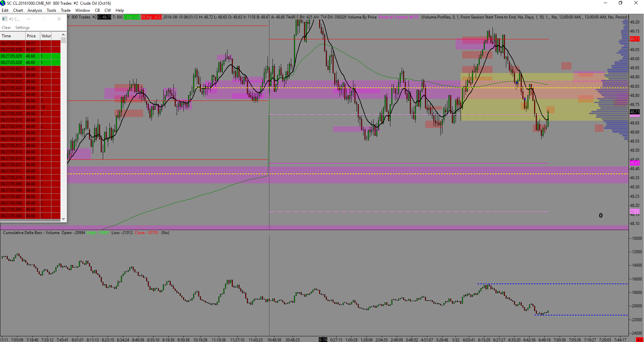Select the green trade row at 08:27:05.029
The height and width of the screenshot is (342, 644).
click(x=30, y=56)
